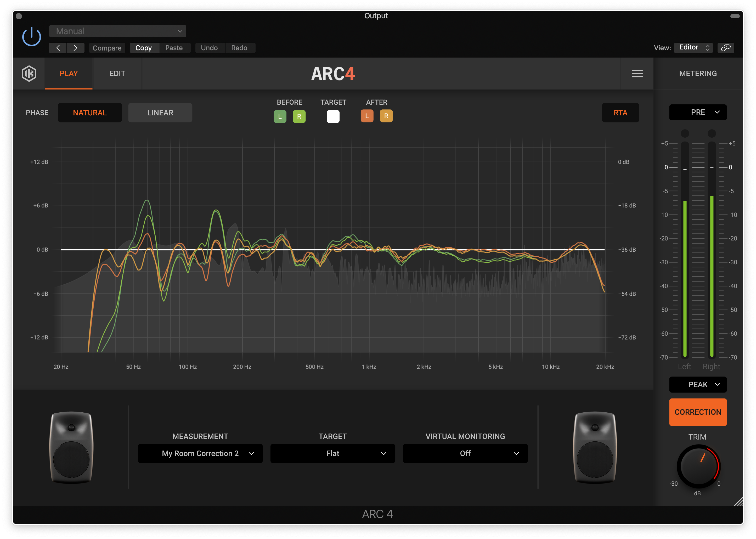Toggle Before right channel curve
Image resolution: width=756 pixels, height=539 pixels.
tap(299, 116)
